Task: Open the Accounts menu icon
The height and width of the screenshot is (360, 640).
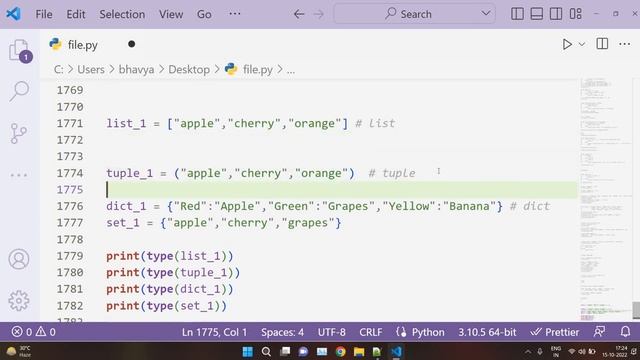Action: [19, 259]
